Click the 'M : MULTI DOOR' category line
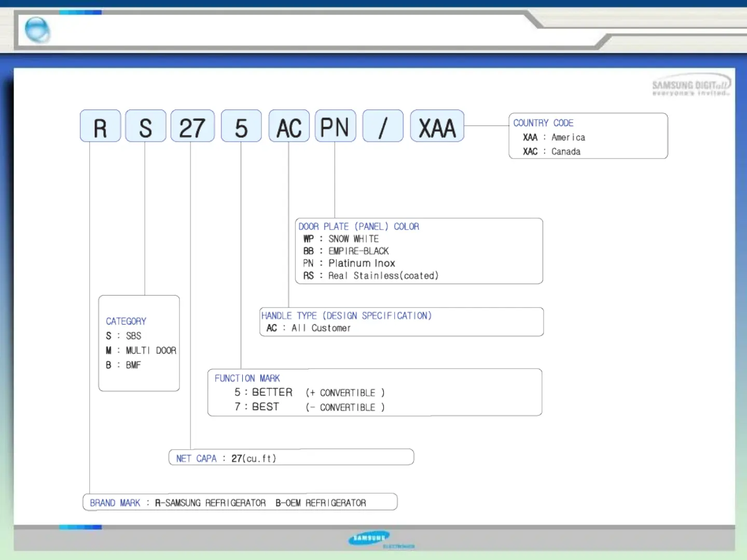This screenshot has height=560, width=747. [141, 351]
